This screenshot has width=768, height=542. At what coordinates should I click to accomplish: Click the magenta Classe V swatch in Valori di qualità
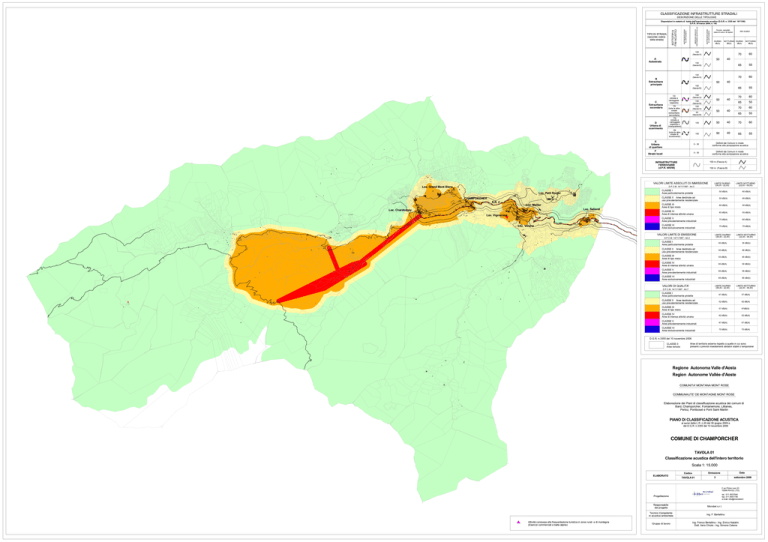pyautogui.click(x=652, y=322)
